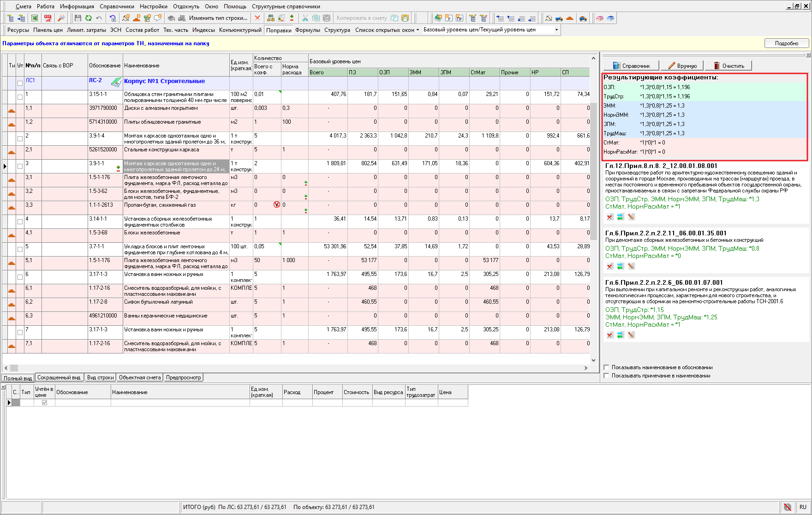Click the scroll-down arrow of the estimate table
This screenshot has width=812, height=515.
593,360
